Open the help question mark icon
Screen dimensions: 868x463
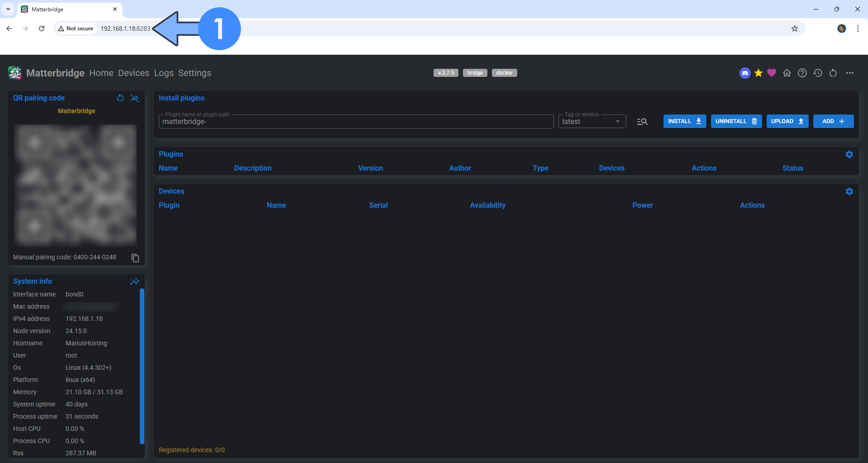[802, 73]
